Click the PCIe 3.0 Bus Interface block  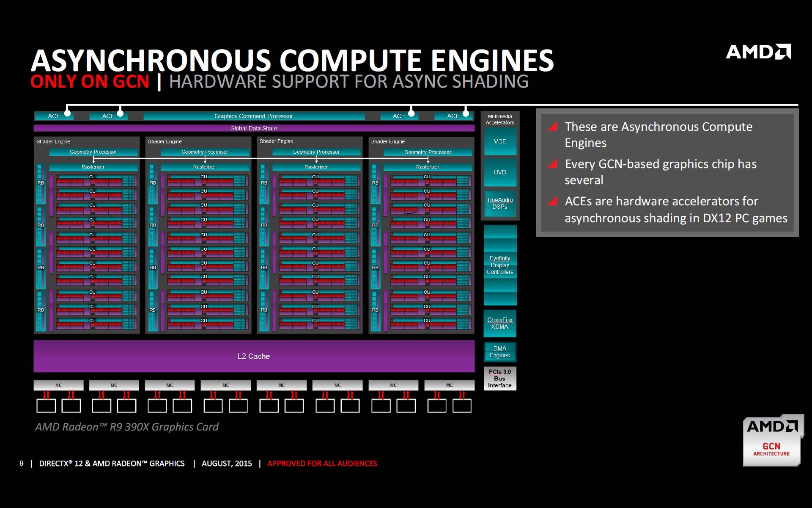[x=500, y=378]
